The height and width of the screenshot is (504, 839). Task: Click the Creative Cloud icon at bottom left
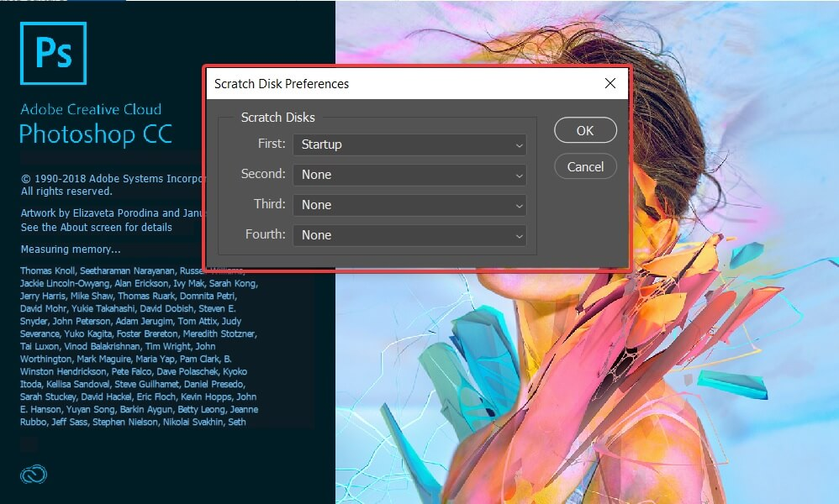tap(34, 474)
